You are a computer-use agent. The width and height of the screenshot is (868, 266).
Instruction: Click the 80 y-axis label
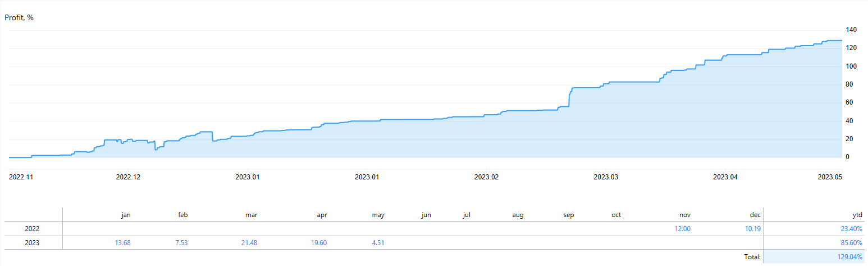(849, 84)
